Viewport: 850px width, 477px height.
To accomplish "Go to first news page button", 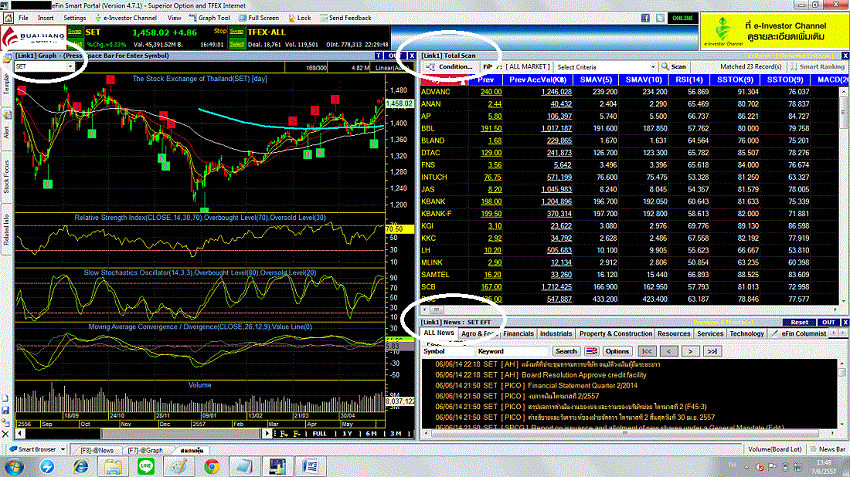I will (x=647, y=351).
